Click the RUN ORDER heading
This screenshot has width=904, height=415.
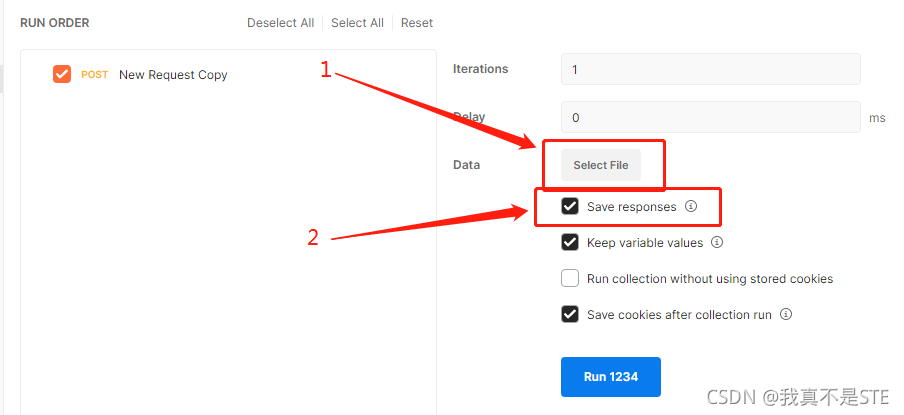(55, 23)
